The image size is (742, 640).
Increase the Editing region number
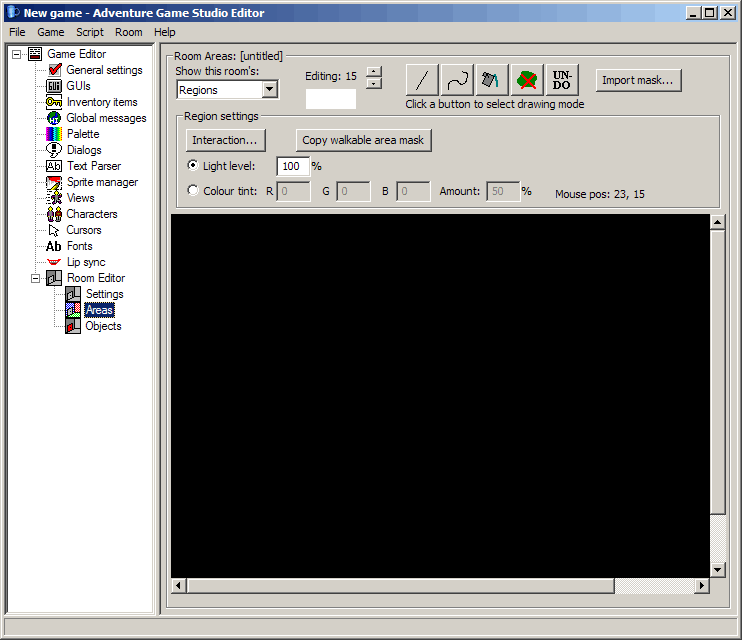click(x=374, y=71)
